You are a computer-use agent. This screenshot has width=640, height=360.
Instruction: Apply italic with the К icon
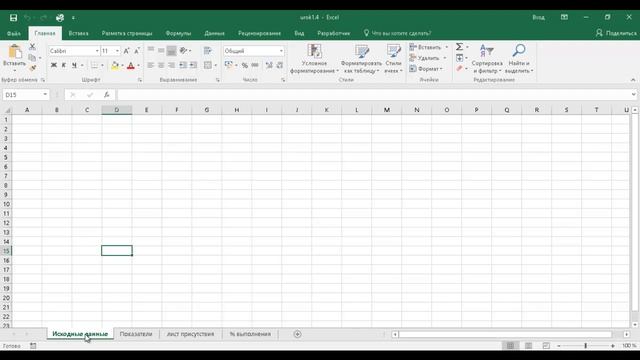[64, 65]
